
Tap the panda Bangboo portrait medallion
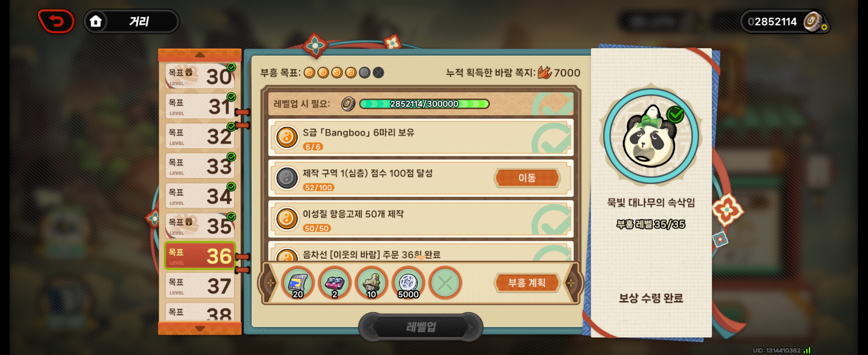(651, 136)
